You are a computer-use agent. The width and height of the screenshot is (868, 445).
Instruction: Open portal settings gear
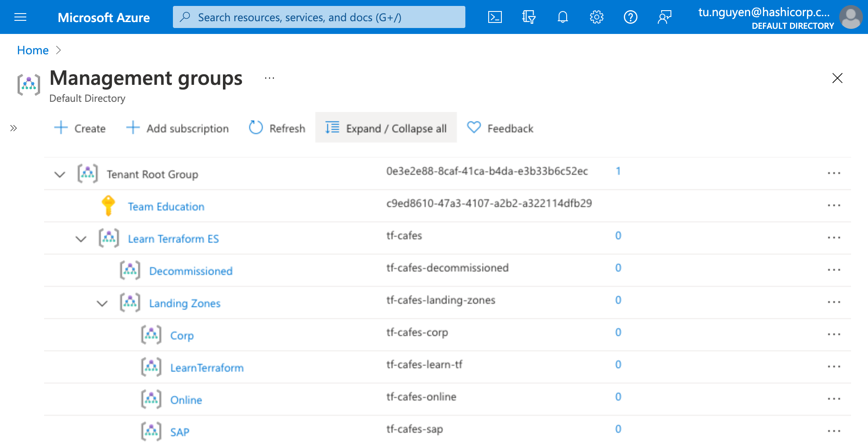(x=596, y=17)
